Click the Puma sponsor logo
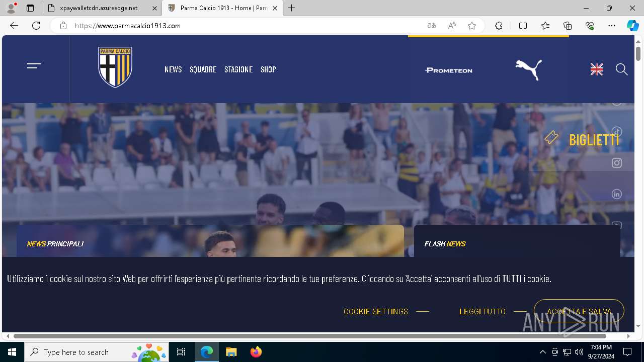644x362 pixels. (529, 70)
